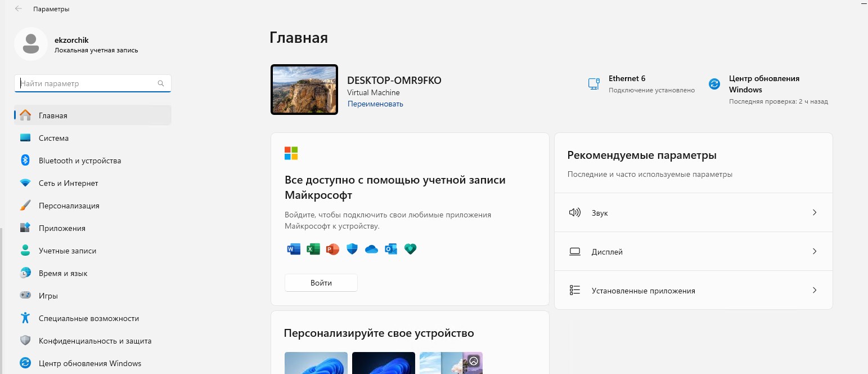Expand Установленные приложения row chevron

(x=814, y=290)
